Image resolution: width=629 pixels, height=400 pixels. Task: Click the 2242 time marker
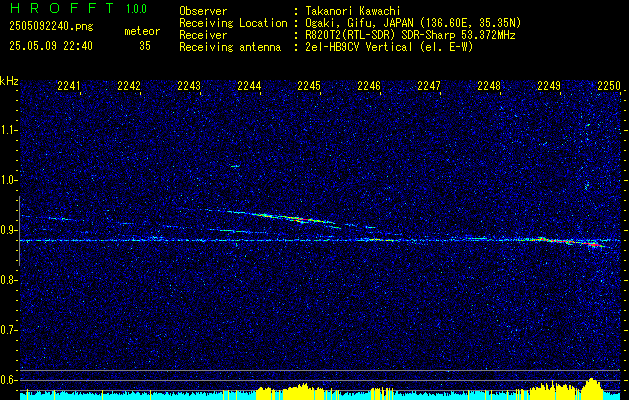tap(129, 86)
